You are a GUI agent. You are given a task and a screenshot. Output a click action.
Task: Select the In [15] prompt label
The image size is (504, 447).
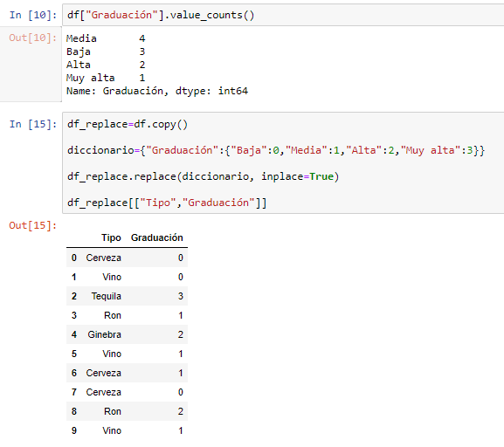[33, 124]
